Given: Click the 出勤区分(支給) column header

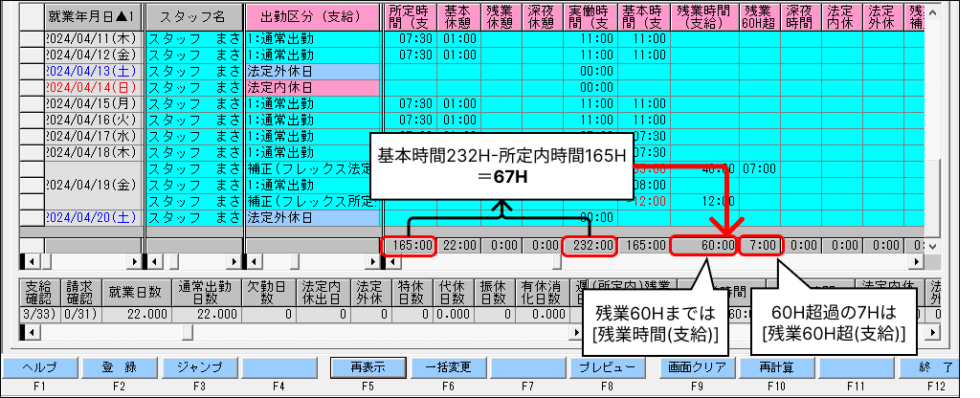Looking at the screenshot, I should tap(313, 17).
